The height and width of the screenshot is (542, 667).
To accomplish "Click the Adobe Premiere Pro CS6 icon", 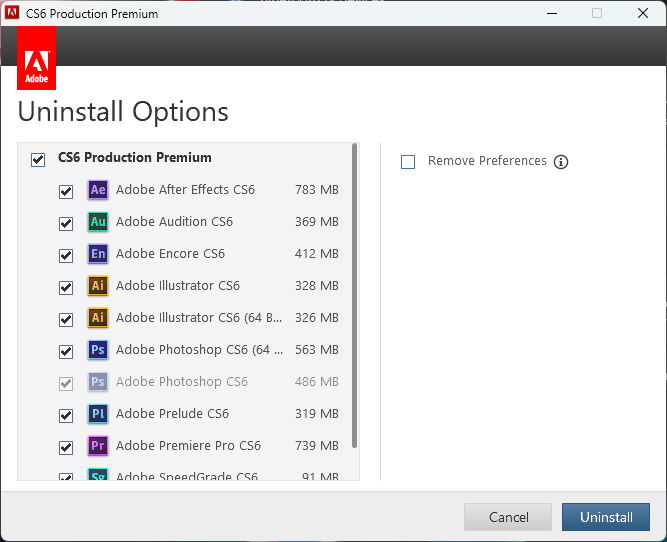I will point(97,446).
